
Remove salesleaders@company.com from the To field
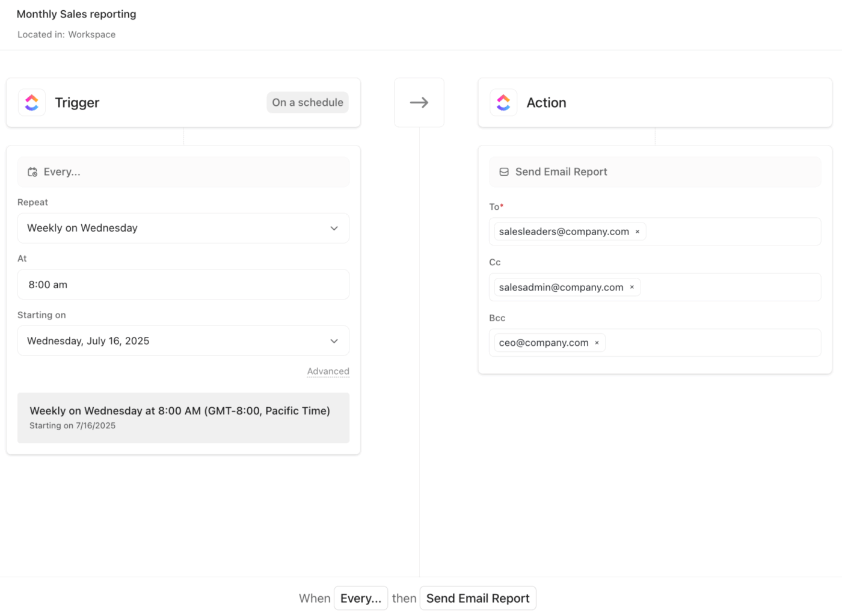[637, 231]
